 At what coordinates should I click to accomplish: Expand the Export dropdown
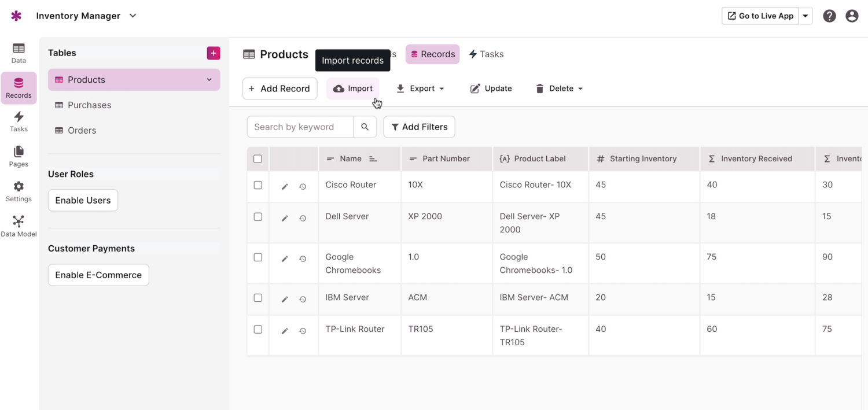(x=420, y=88)
